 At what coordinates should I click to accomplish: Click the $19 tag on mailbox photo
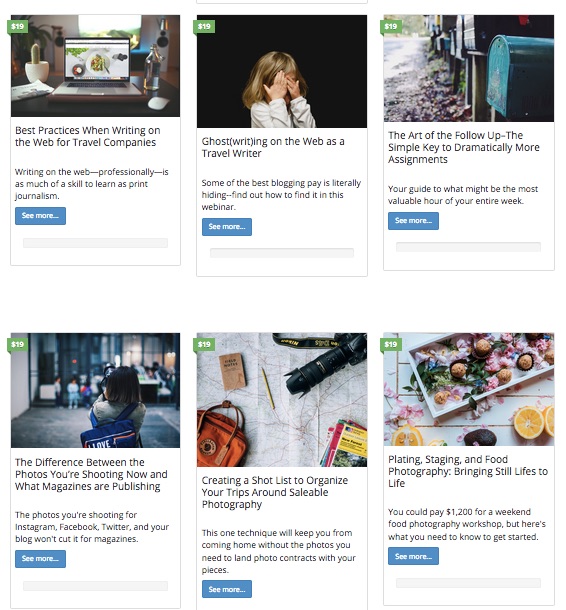pyautogui.click(x=391, y=26)
